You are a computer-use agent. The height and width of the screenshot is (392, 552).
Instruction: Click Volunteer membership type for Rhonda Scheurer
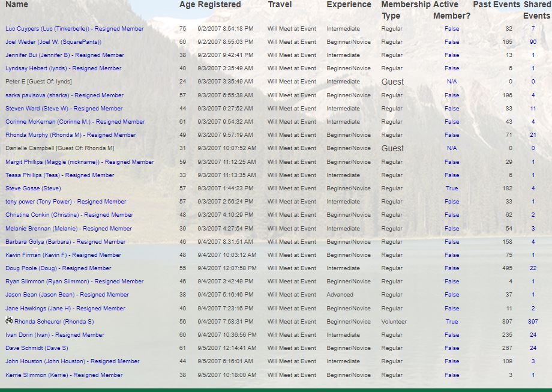[394, 322]
